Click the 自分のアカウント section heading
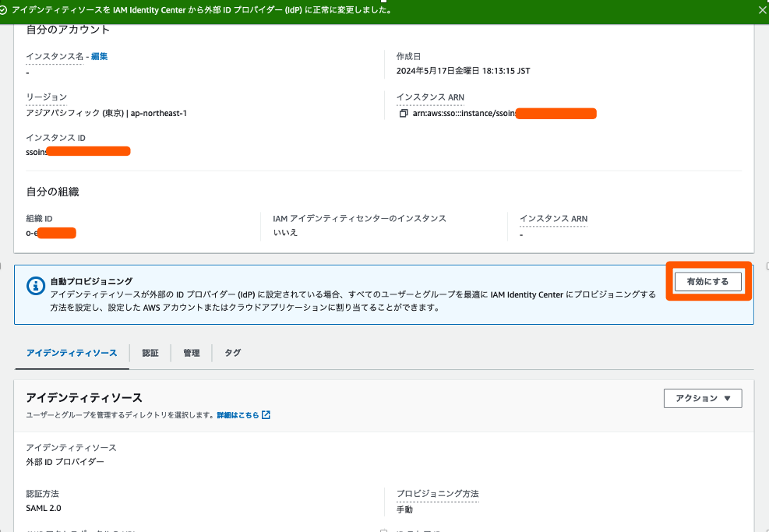The height and width of the screenshot is (532, 769). (68, 30)
